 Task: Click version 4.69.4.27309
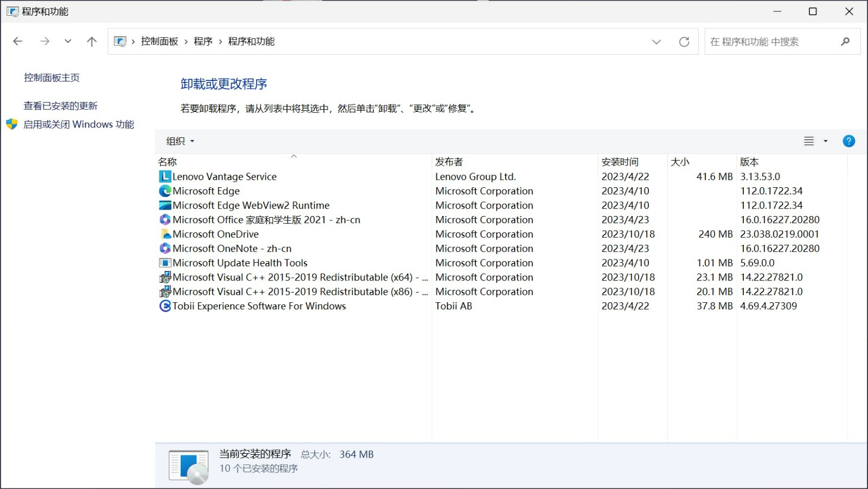point(769,306)
